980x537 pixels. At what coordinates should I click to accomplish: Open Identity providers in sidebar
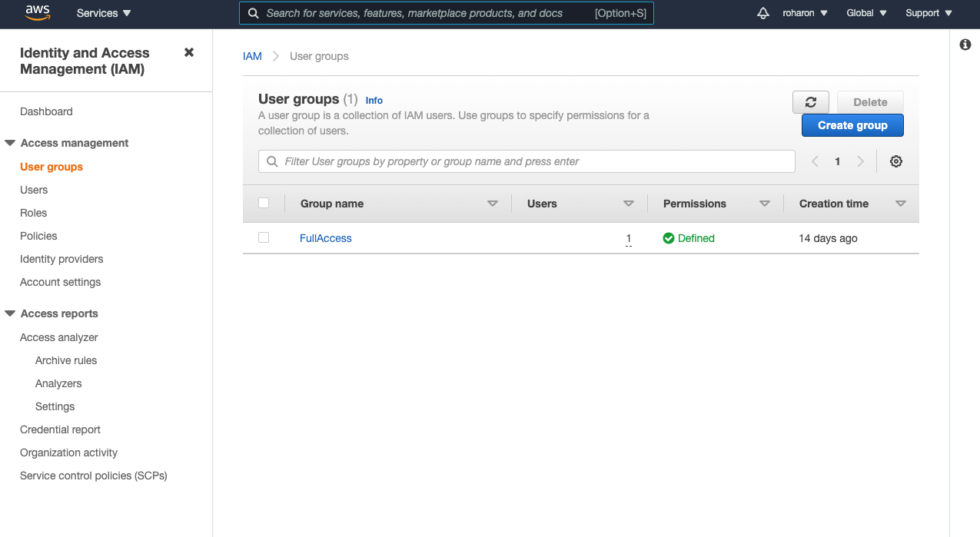(61, 259)
